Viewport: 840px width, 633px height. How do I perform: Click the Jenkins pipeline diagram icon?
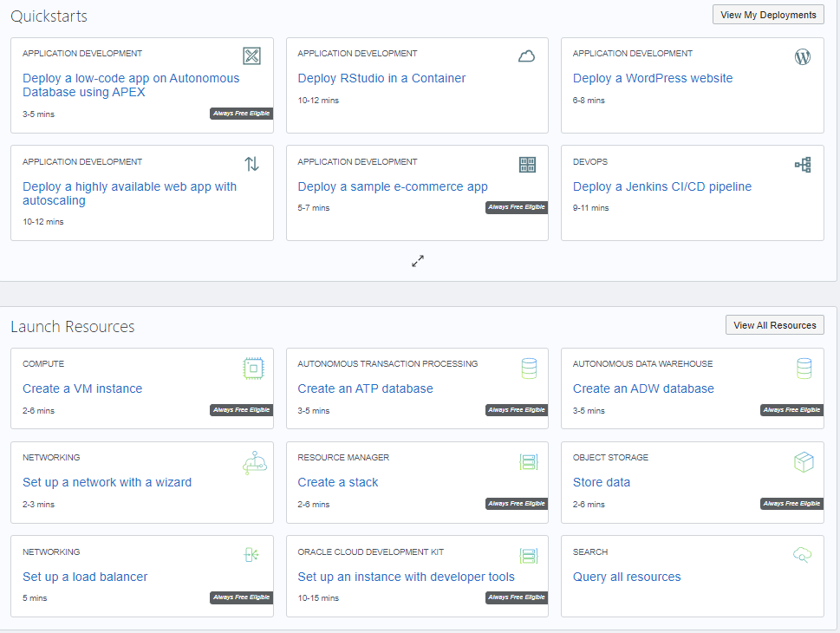point(803,165)
